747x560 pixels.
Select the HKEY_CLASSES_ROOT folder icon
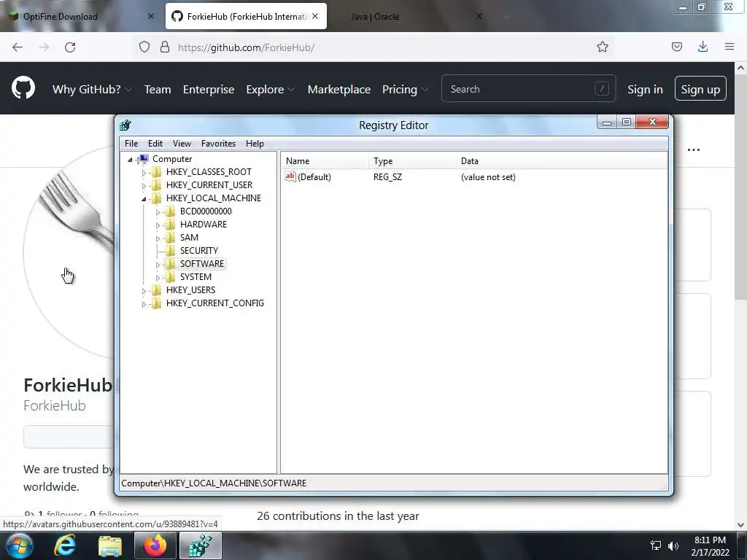[x=156, y=172]
